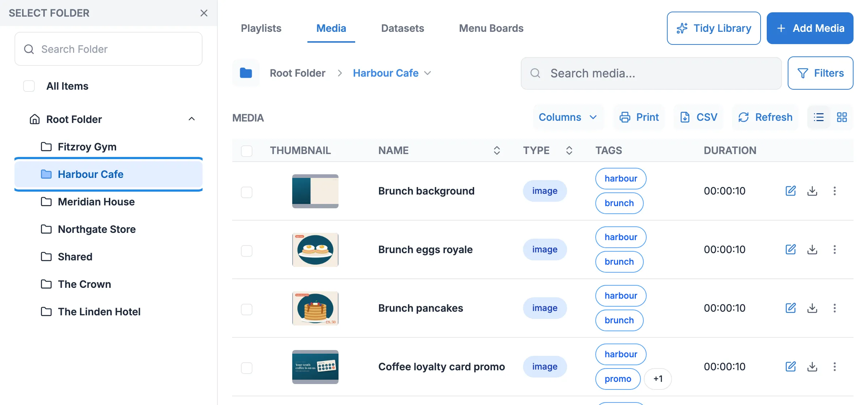The width and height of the screenshot is (868, 405).
Task: Collapse the Root Folder tree
Action: point(192,119)
